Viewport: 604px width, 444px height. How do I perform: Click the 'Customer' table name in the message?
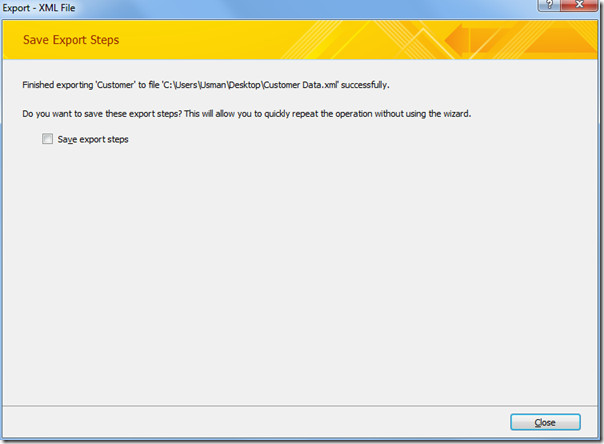pyautogui.click(x=115, y=85)
